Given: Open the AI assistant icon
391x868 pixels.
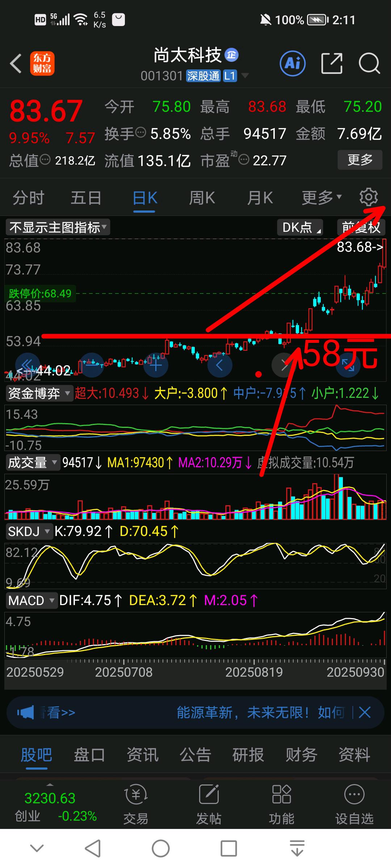Looking at the screenshot, I should pos(293,64).
